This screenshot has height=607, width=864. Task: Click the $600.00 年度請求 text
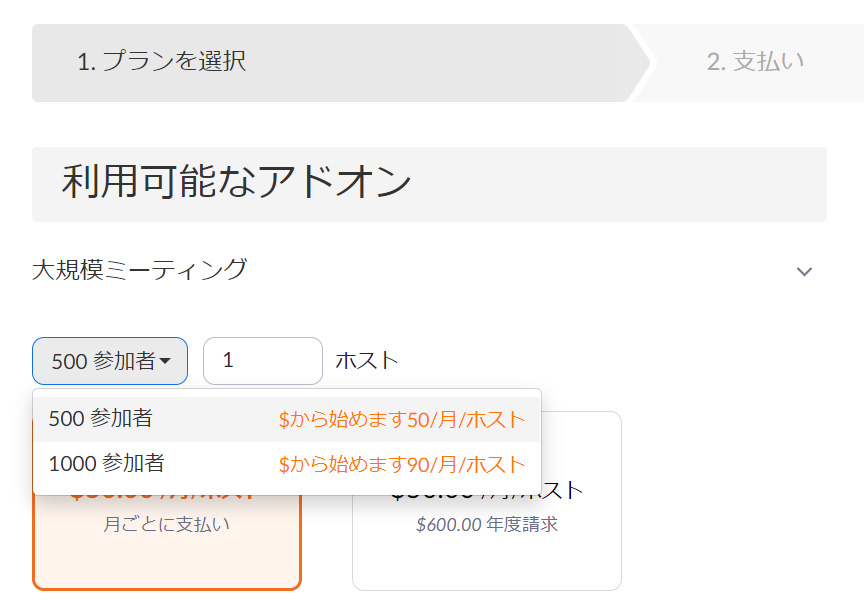pos(486,524)
